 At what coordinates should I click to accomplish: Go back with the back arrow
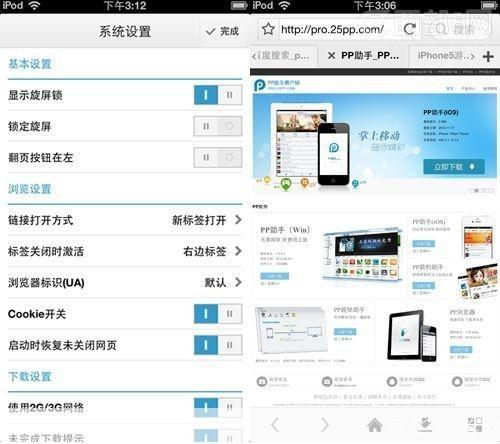point(275,425)
